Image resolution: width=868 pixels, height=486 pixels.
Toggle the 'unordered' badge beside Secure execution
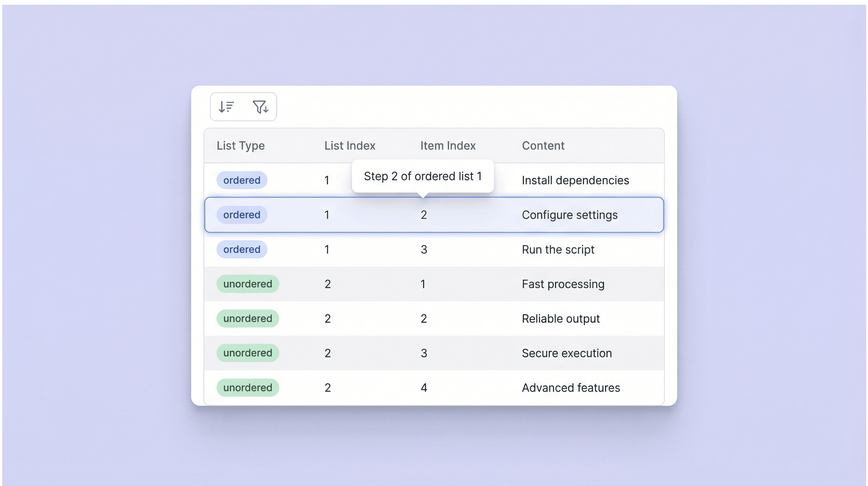click(x=248, y=353)
